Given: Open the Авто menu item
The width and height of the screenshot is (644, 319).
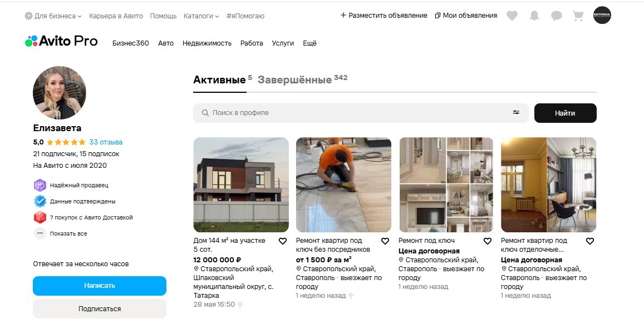Looking at the screenshot, I should pos(166,43).
